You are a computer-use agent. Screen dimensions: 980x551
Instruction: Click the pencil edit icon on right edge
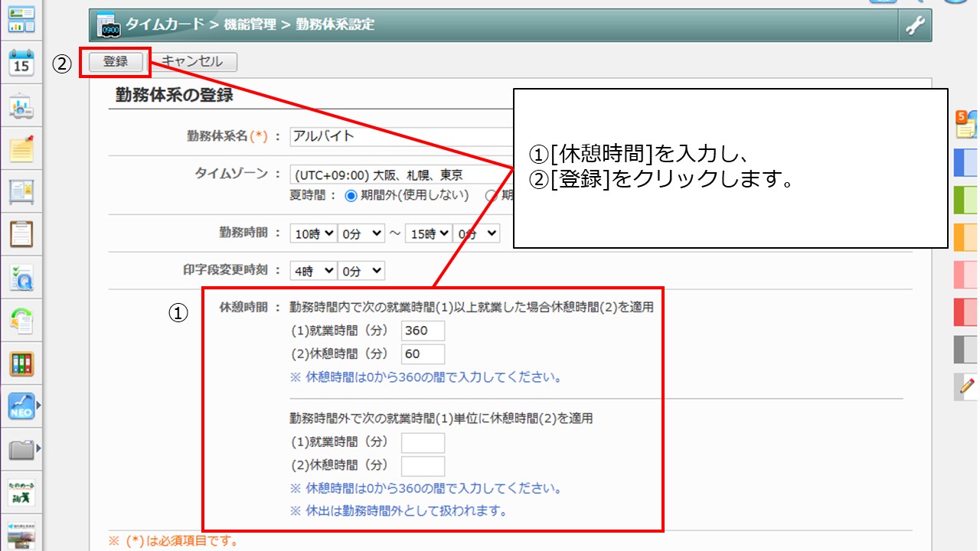click(967, 386)
